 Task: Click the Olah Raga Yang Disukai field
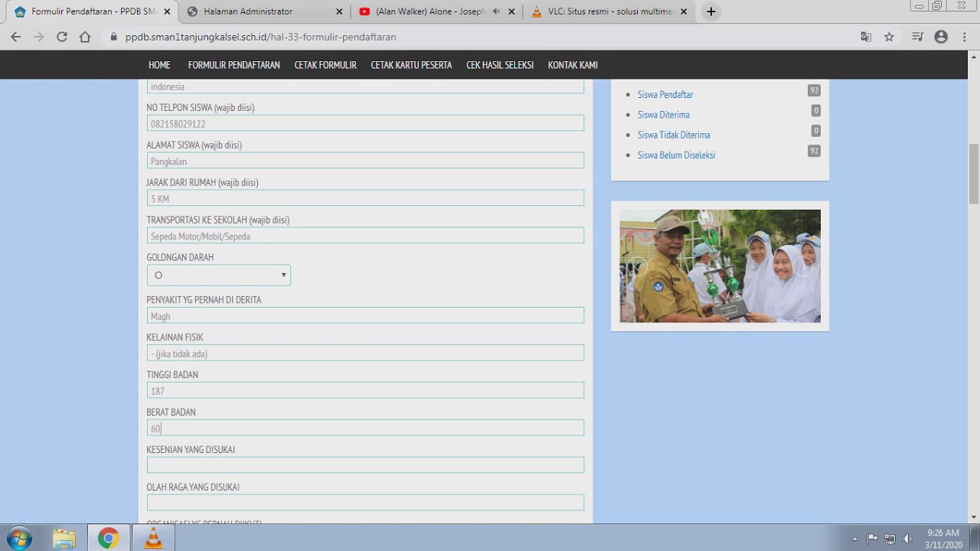tap(365, 503)
